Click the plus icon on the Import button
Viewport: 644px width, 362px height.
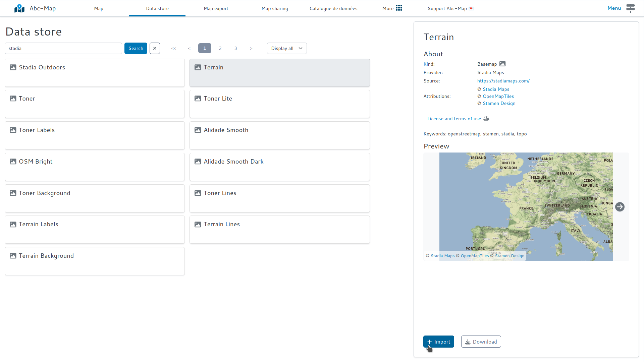tap(429, 342)
